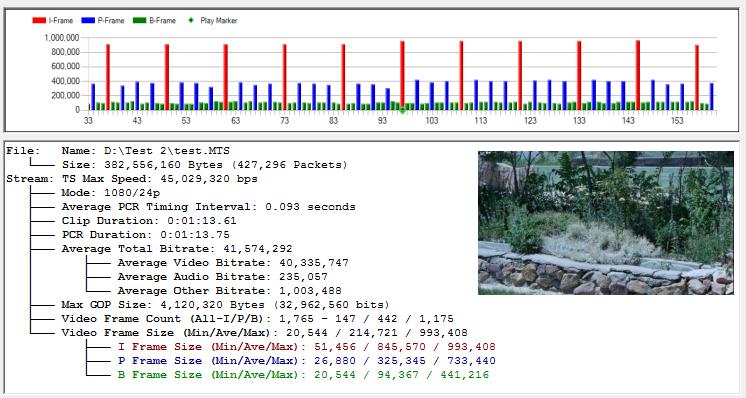746x398 pixels.
Task: Select the Video Frame Count entry
Action: (x=257, y=319)
